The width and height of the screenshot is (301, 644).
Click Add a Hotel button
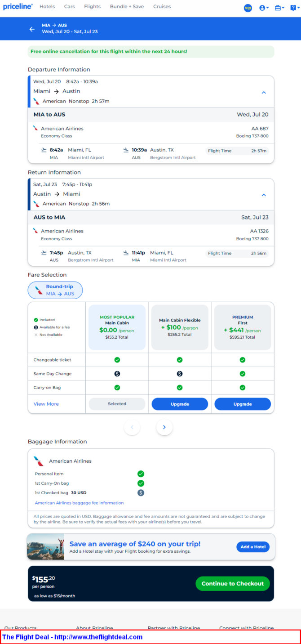coord(253,547)
